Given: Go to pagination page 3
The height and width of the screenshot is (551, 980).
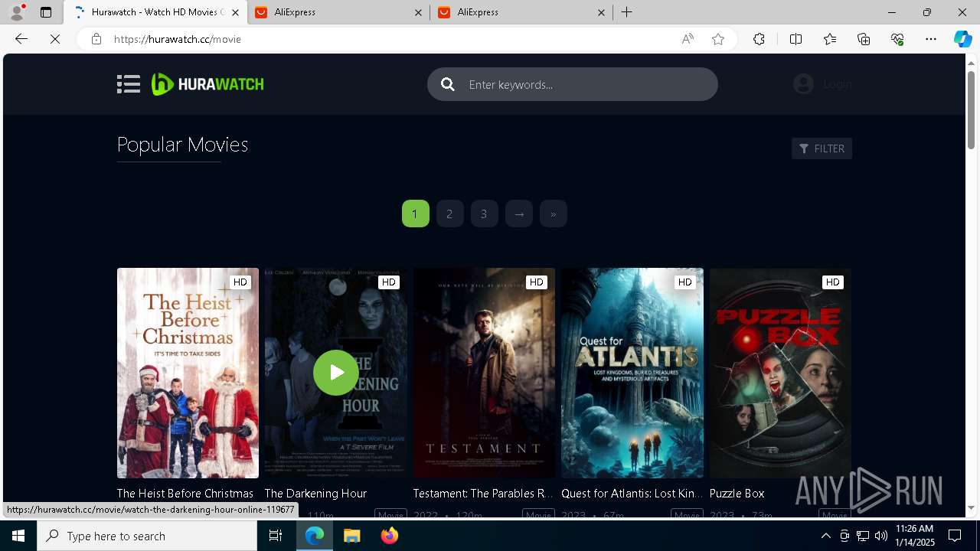Looking at the screenshot, I should click(x=484, y=214).
